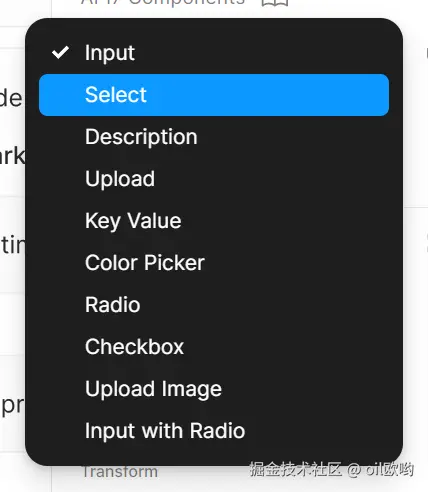Viewport: 428px width, 492px height.
Task: Select Key Value from the dropdown menu
Action: point(214,221)
